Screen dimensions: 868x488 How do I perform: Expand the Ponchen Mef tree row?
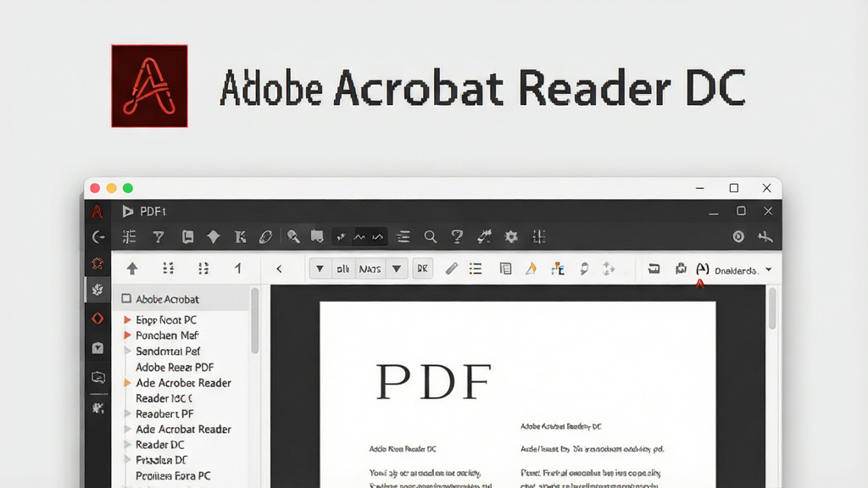coord(127,335)
